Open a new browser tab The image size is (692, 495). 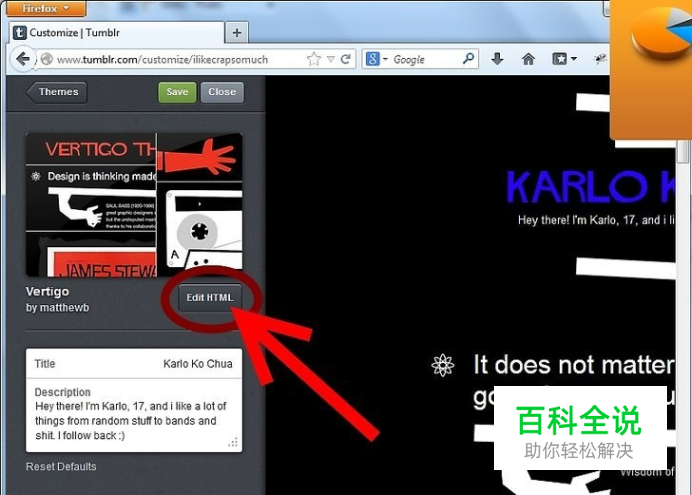click(x=237, y=33)
